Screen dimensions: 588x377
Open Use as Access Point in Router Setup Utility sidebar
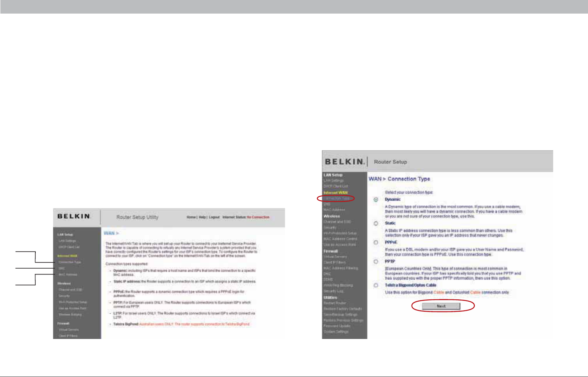pos(73,308)
